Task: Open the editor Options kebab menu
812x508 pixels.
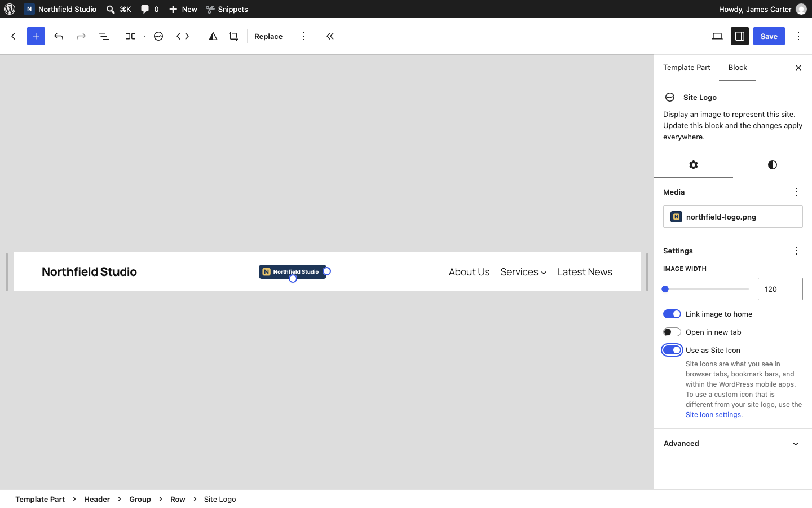Action: click(798, 36)
